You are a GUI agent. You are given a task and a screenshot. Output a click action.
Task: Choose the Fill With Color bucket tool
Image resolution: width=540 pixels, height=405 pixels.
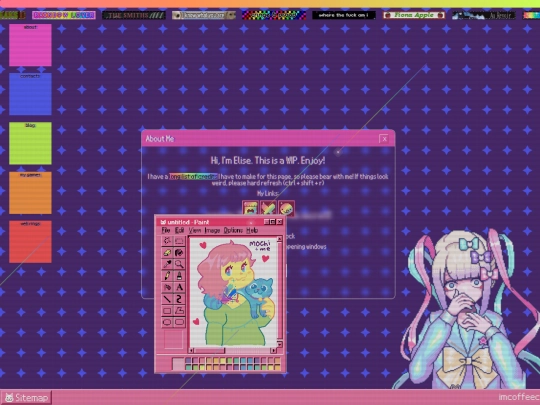tap(179, 252)
